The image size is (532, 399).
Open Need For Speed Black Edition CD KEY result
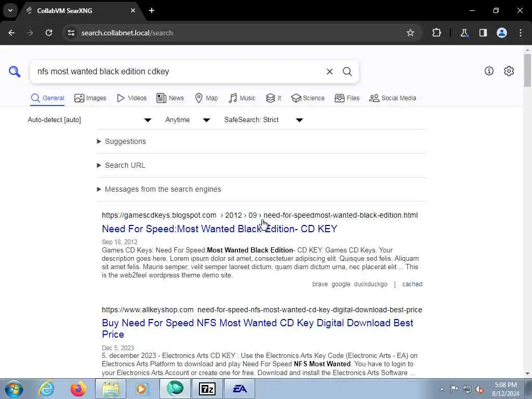click(x=220, y=229)
